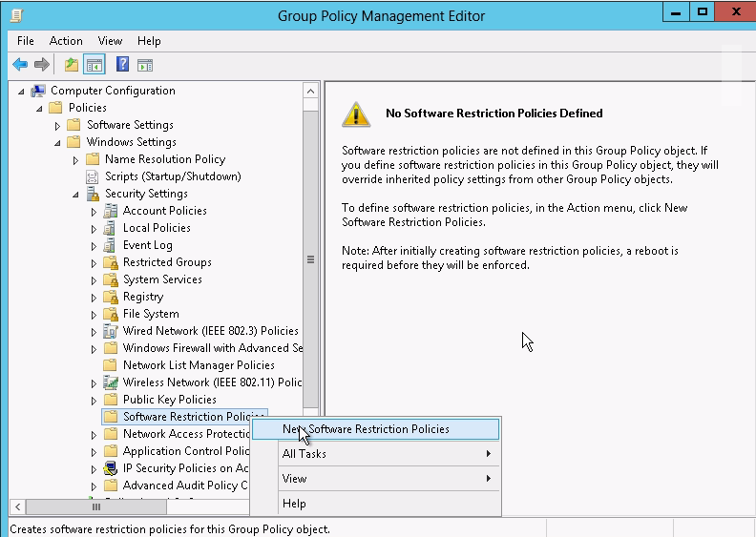Open Help via blue question mark icon
The width and height of the screenshot is (756, 537).
coord(122,64)
